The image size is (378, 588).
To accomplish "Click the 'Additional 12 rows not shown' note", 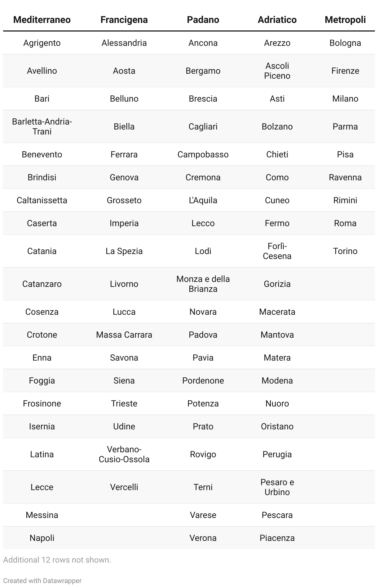I will click(57, 560).
